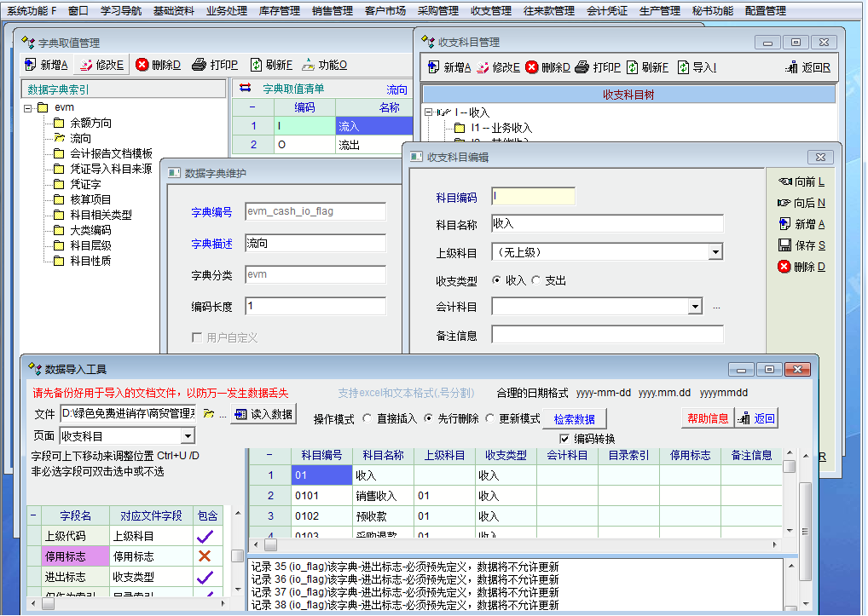Click the 读入数据 button
Viewport: 868px width, 616px height.
264,414
